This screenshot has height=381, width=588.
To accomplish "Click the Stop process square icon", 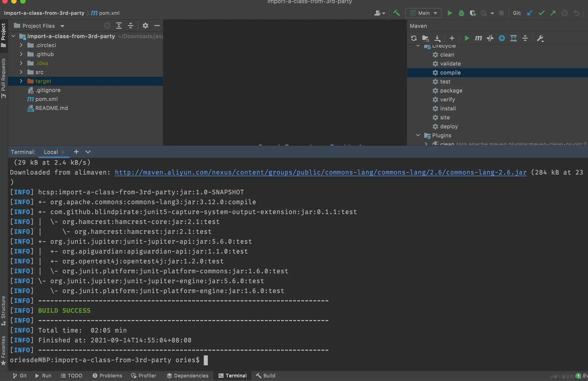I will [501, 13].
